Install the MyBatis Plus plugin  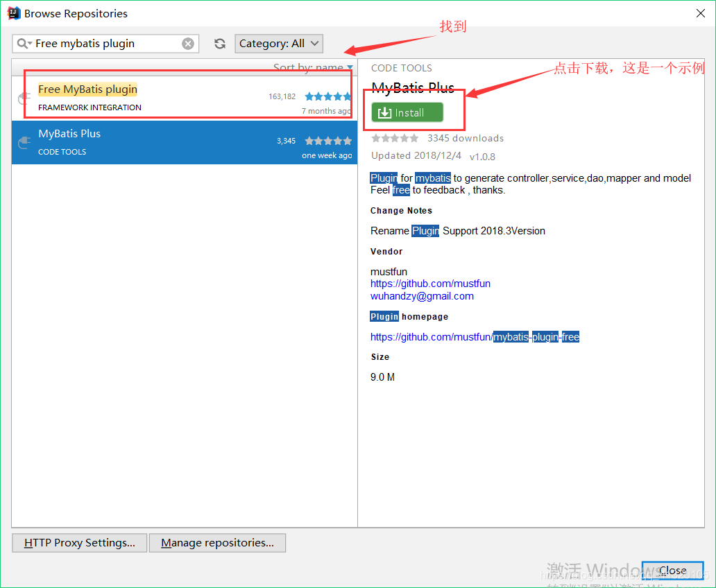(407, 112)
